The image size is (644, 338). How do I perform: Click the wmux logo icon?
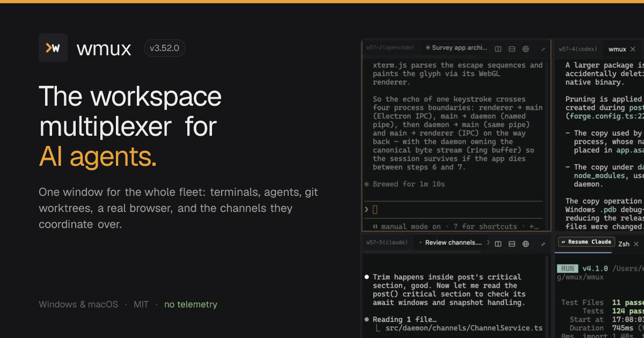point(53,48)
